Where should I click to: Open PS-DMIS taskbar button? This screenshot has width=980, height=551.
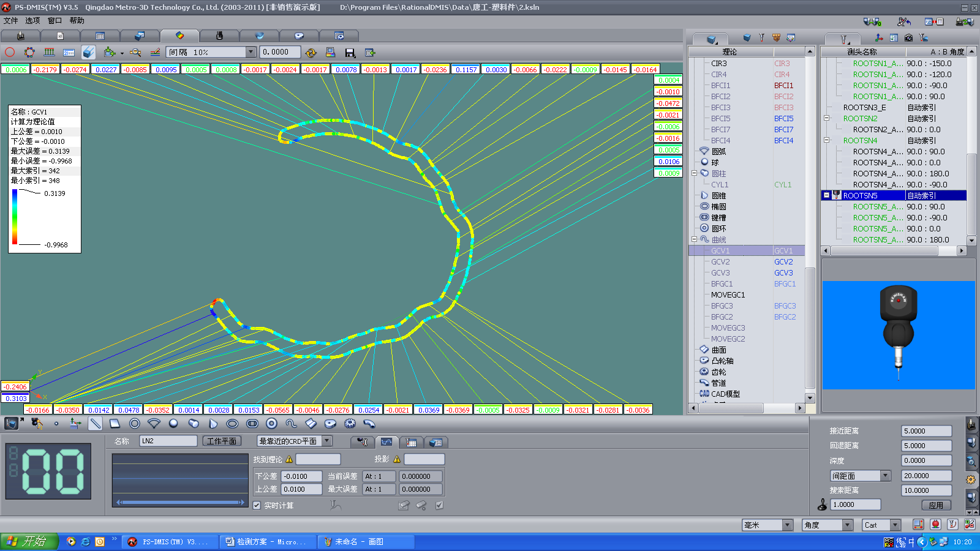click(168, 542)
